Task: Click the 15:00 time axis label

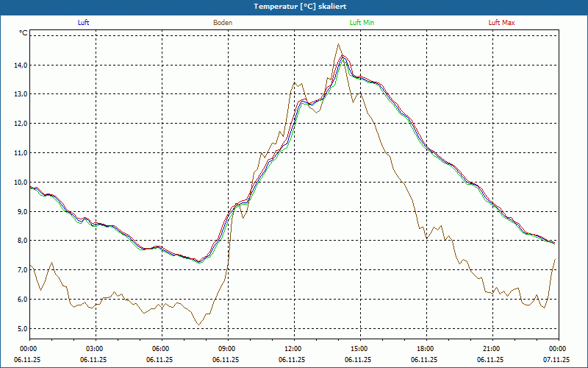Action: (x=359, y=349)
